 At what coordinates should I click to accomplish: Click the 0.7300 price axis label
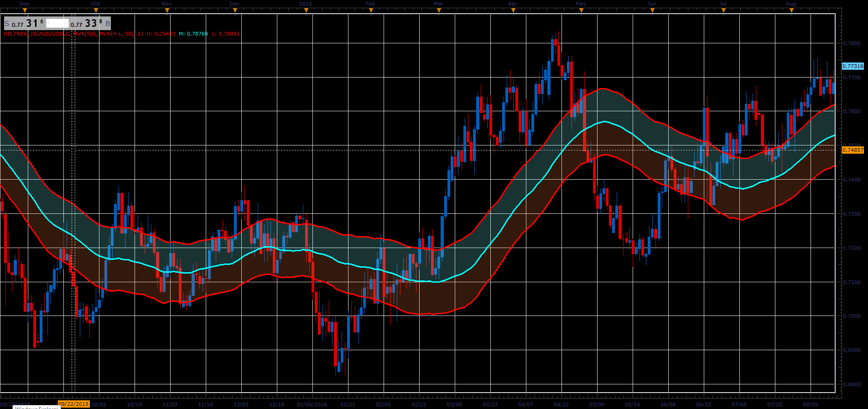coord(852,214)
